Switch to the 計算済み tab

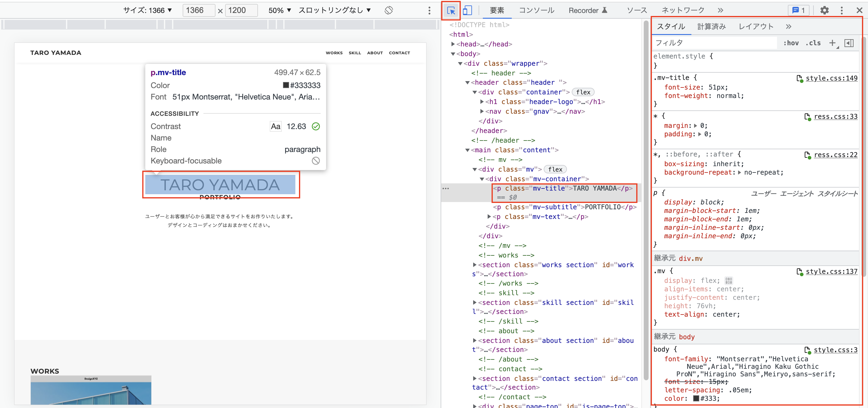click(x=711, y=27)
